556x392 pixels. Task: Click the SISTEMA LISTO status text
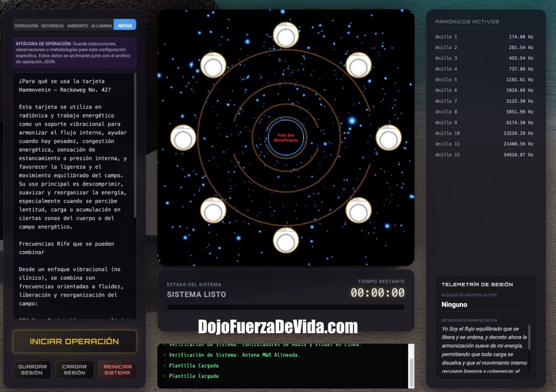click(196, 294)
